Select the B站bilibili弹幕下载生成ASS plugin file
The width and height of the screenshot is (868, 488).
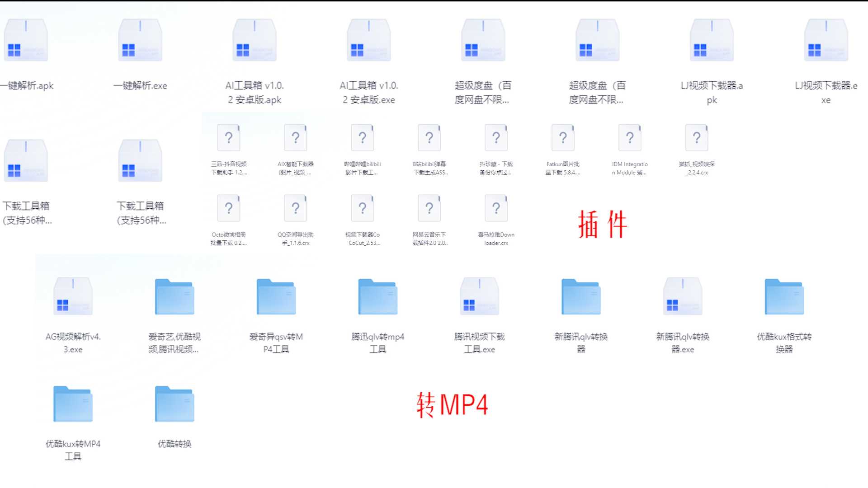coord(429,138)
